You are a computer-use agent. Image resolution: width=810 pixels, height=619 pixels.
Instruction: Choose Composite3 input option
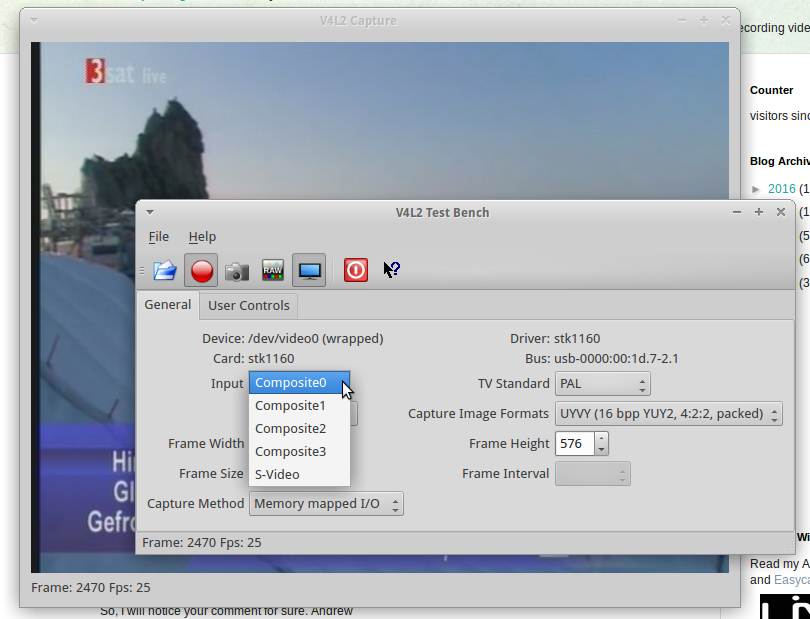(299, 452)
